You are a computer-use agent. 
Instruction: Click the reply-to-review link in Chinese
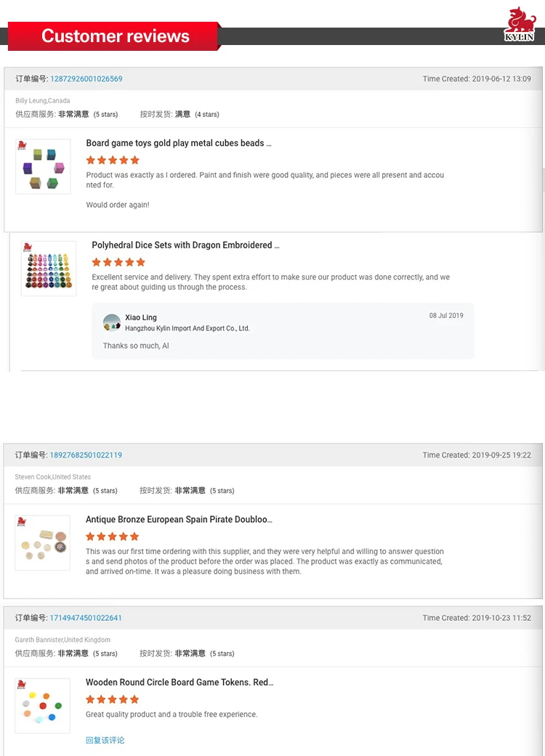pos(105,740)
